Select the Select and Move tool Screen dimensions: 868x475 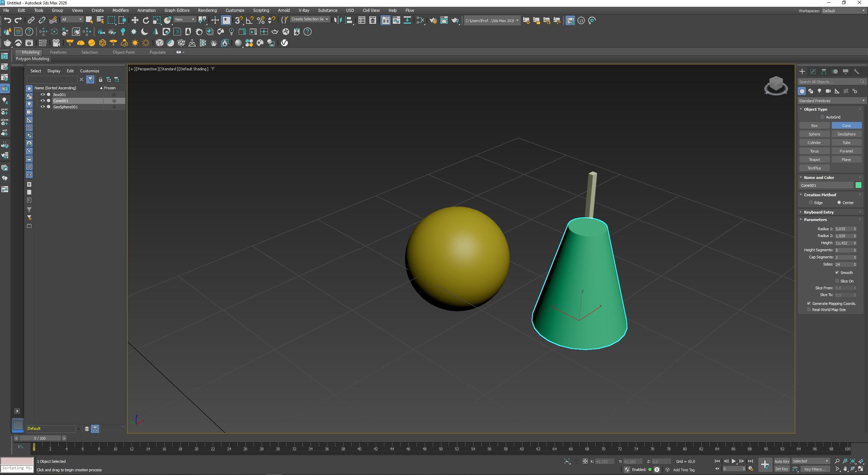pyautogui.click(x=135, y=20)
